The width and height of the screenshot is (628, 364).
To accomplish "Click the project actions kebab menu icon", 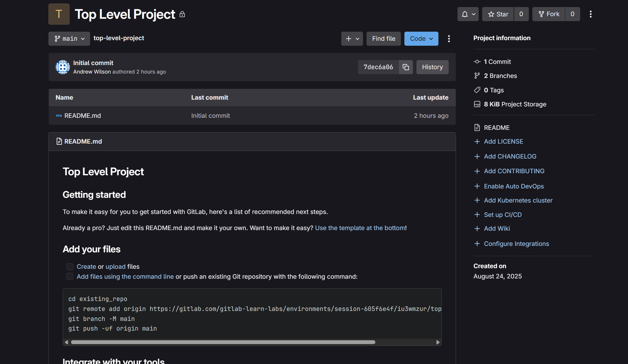I will (x=590, y=14).
